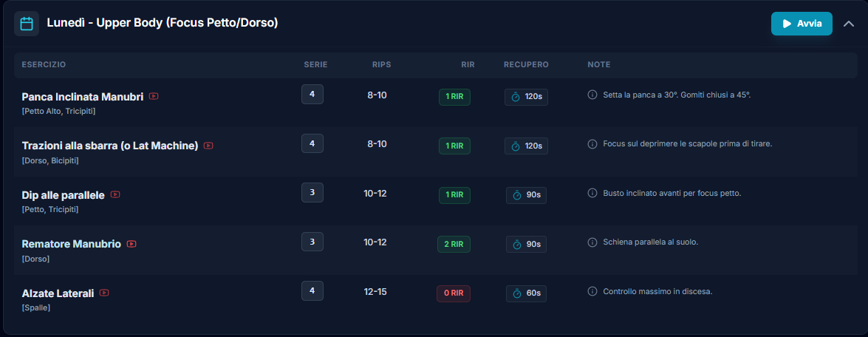Click the series count 3 for Dip alle parallele
The height and width of the screenshot is (337, 868).
(x=312, y=193)
